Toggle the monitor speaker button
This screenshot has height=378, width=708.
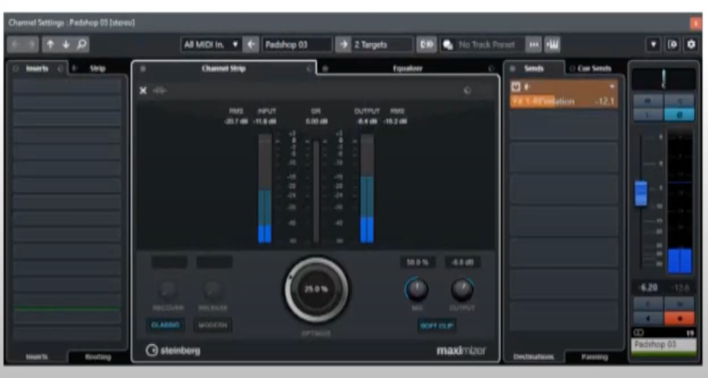click(x=648, y=318)
